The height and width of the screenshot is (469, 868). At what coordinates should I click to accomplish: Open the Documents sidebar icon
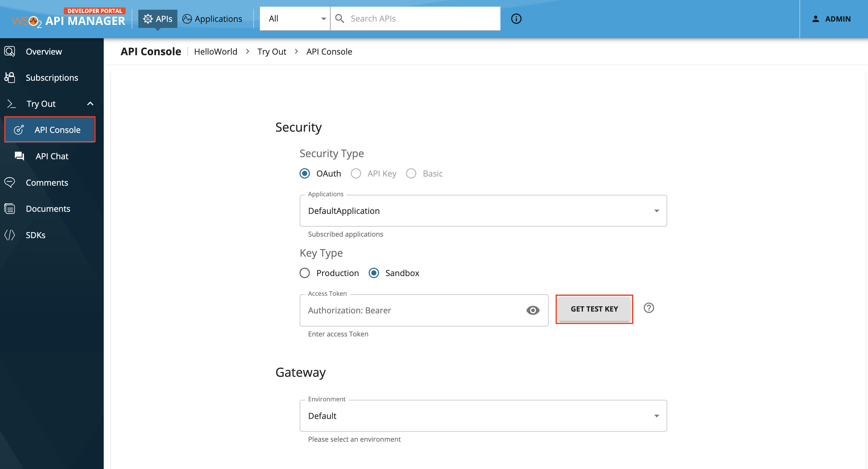9,208
